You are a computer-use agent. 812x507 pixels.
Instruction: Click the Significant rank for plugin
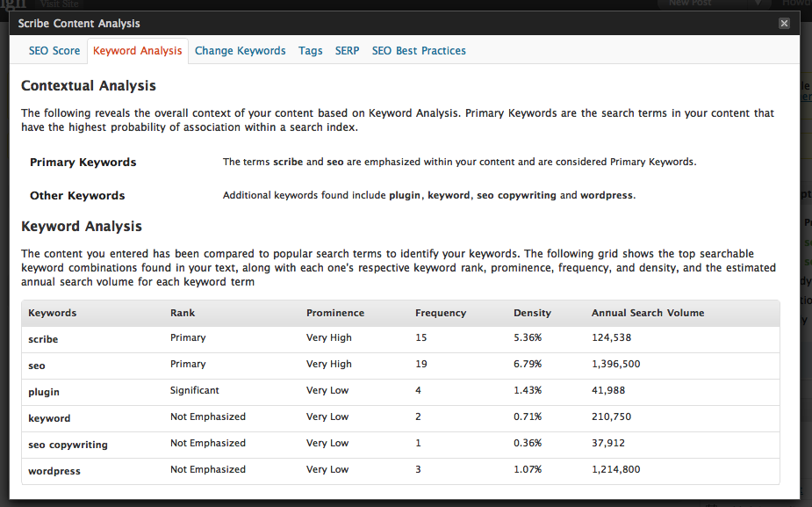[x=195, y=390]
